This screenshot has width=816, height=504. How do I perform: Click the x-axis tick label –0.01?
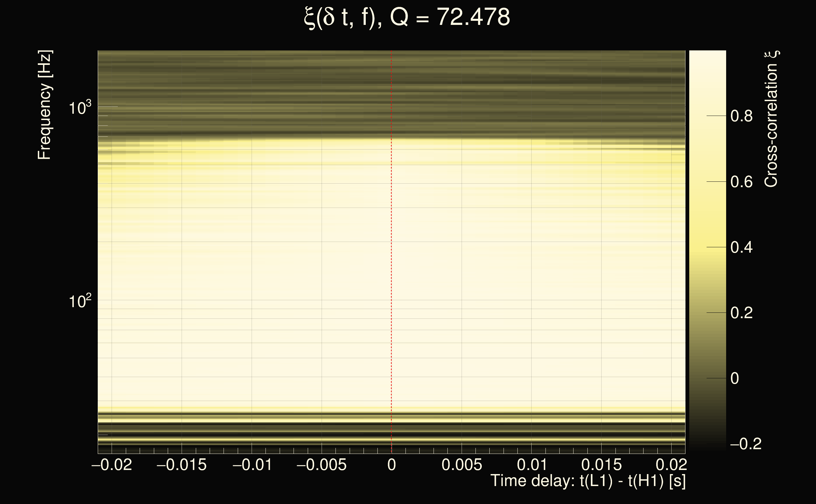[x=252, y=465]
